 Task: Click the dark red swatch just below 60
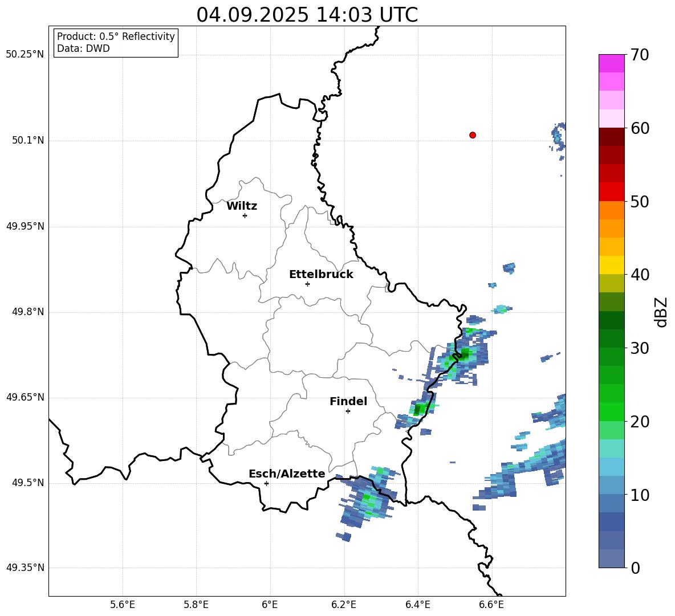(x=611, y=137)
